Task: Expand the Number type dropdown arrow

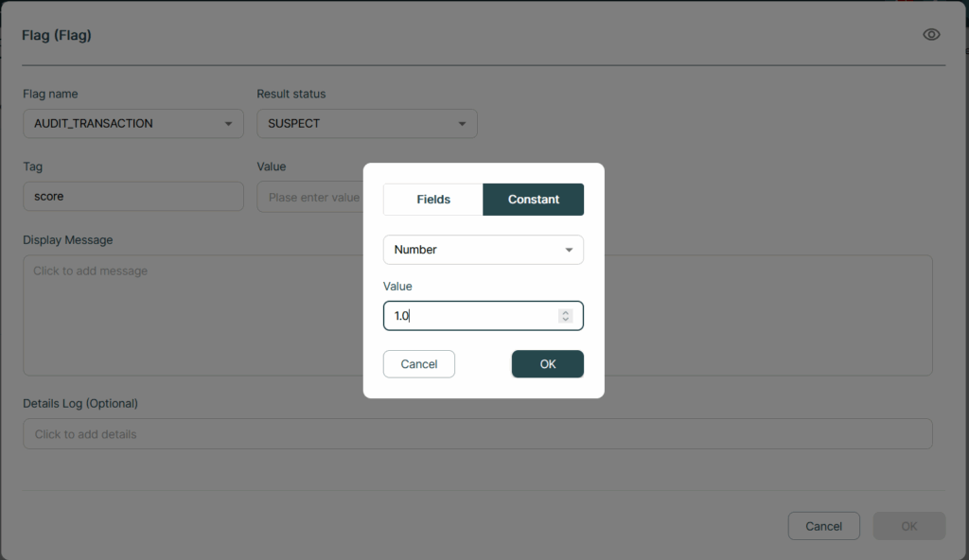Action: point(569,250)
